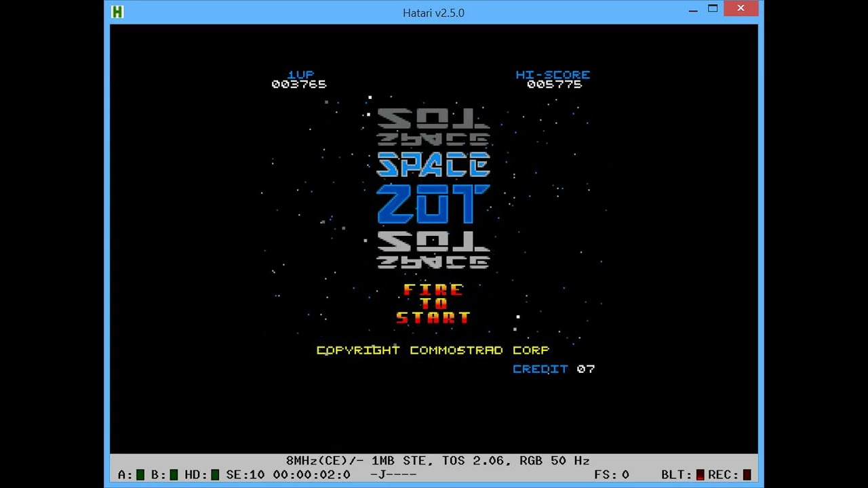Click the REC: recording LED indicator
Image resolution: width=868 pixels, height=488 pixels.
tap(747, 474)
